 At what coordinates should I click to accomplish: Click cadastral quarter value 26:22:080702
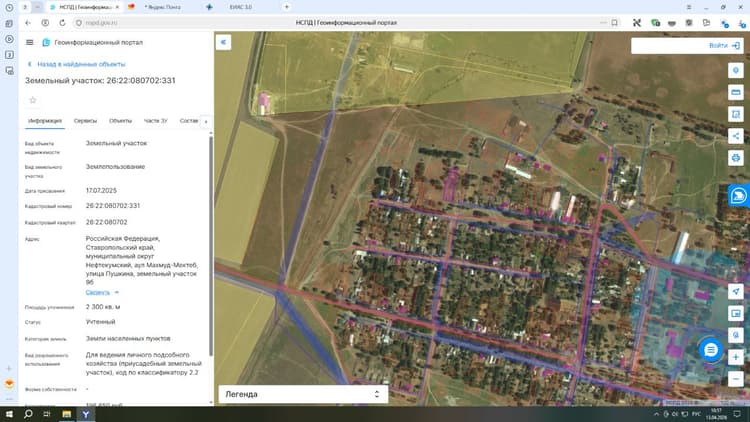[x=107, y=222]
